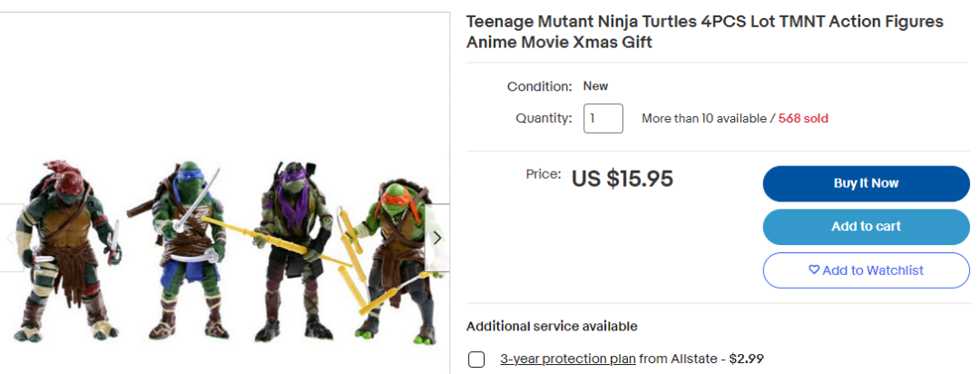Click the Teenage Mutant Ninja Turtles listing title
The width and height of the screenshot is (980, 374).
click(x=704, y=32)
